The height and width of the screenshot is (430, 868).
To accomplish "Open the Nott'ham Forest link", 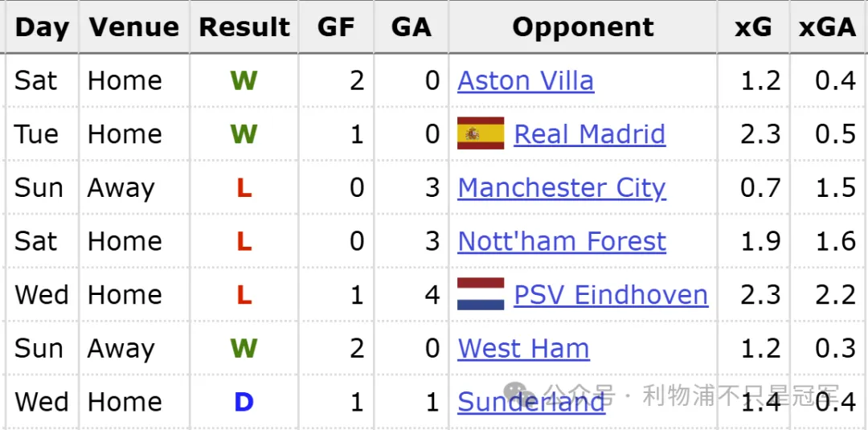I will coord(562,241).
